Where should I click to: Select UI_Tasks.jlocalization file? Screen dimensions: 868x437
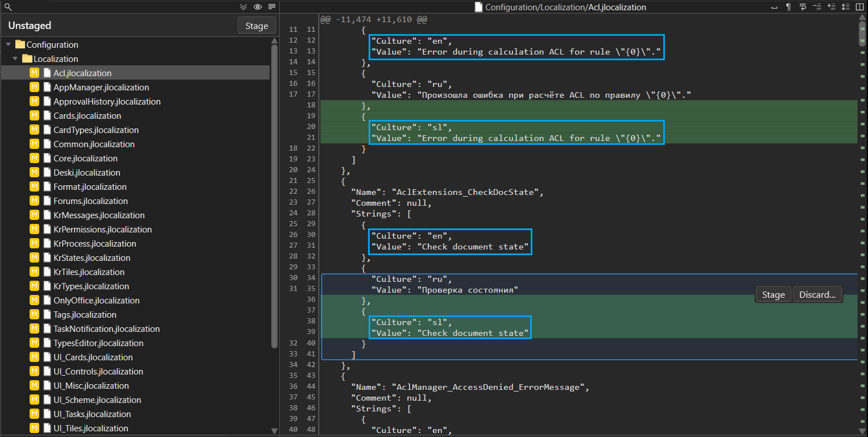click(x=135, y=414)
